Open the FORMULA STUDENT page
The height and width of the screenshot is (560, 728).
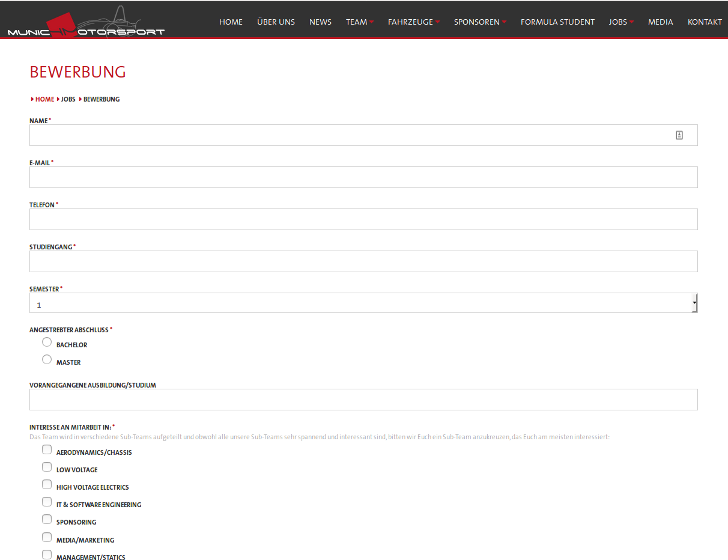[x=557, y=22]
